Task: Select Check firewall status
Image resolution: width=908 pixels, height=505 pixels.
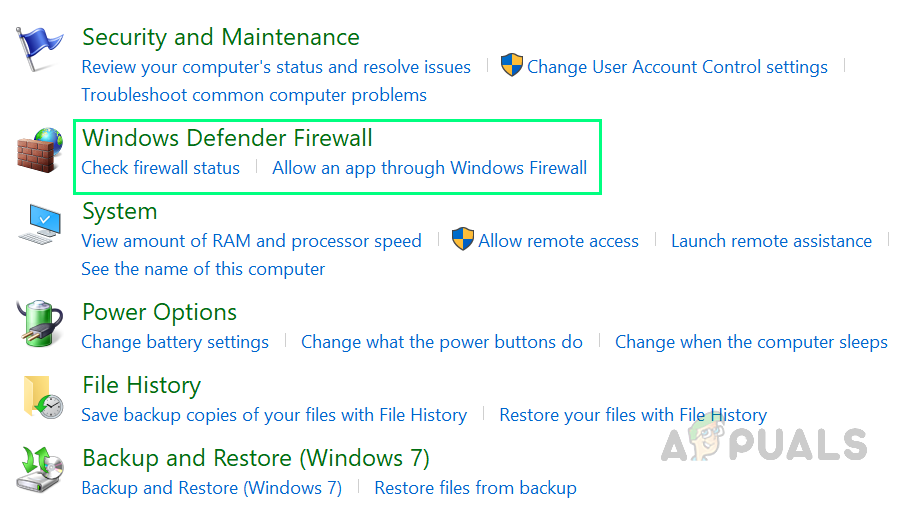Action: coord(160,168)
